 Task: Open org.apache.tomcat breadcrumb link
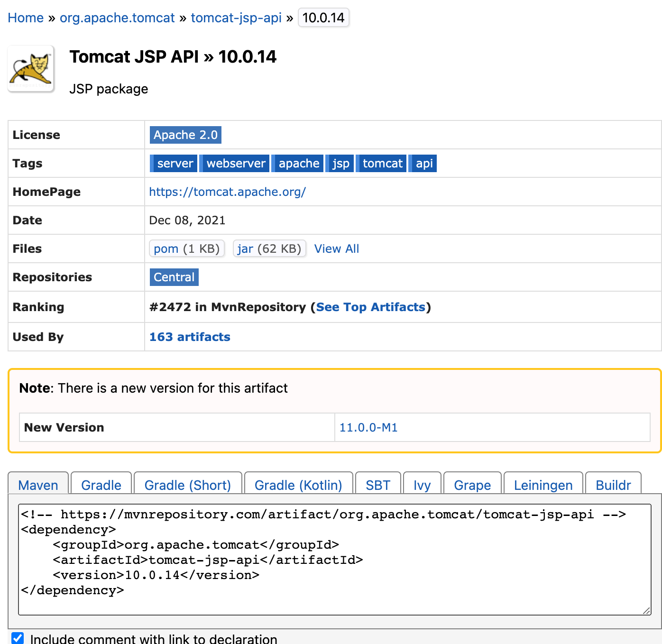pyautogui.click(x=117, y=18)
